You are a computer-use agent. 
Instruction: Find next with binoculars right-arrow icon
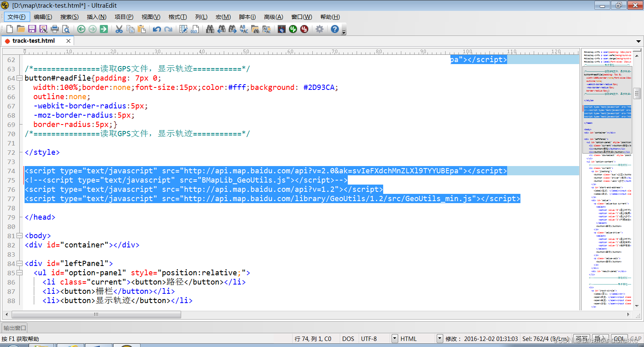(x=233, y=29)
